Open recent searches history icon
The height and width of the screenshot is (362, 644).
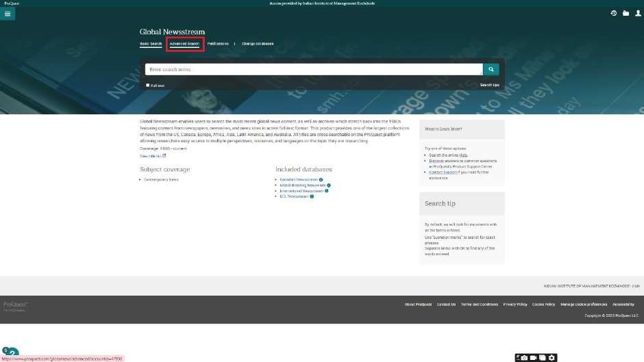[x=614, y=13]
